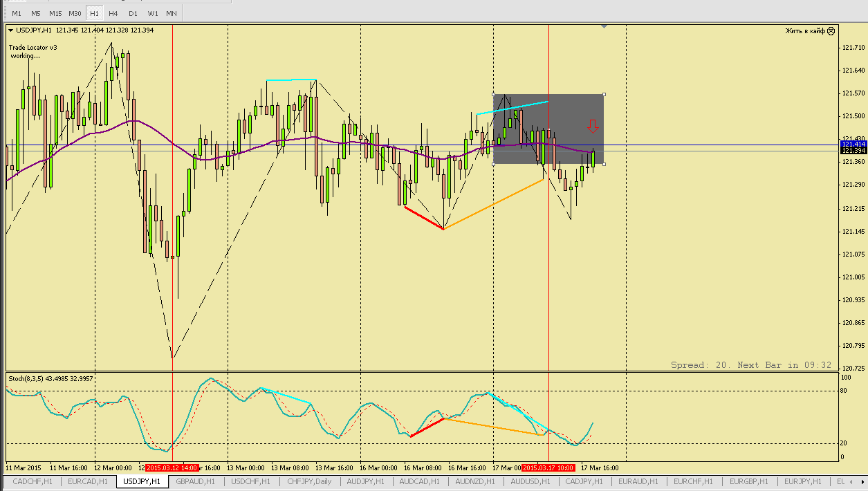Click the grey rectangle's top-right handle
This screenshot has height=491, width=868.
coord(604,94)
